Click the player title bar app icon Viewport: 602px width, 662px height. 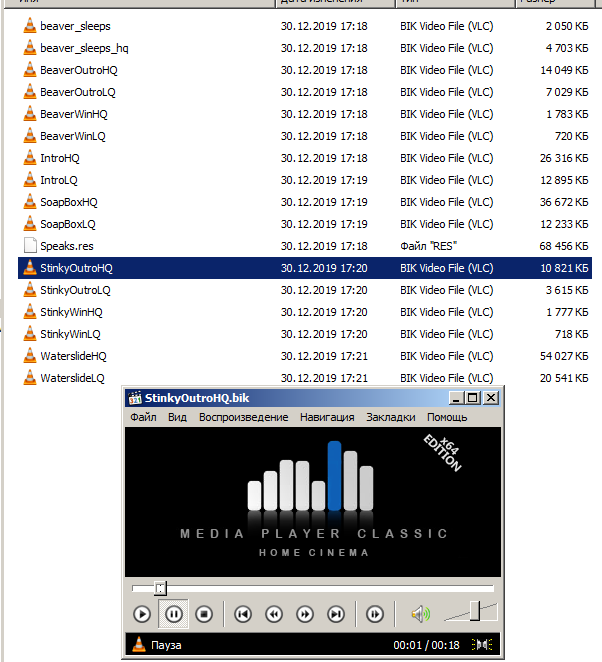[135, 398]
